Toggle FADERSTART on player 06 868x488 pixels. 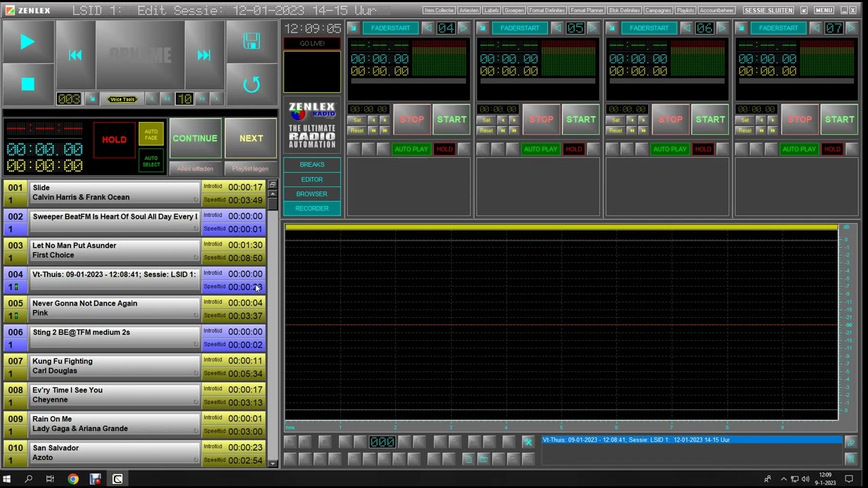[649, 28]
